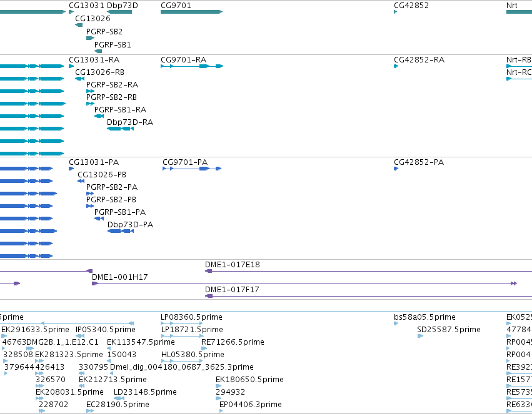Click the CG9701 gene label
532x414 pixels.
tap(176, 6)
